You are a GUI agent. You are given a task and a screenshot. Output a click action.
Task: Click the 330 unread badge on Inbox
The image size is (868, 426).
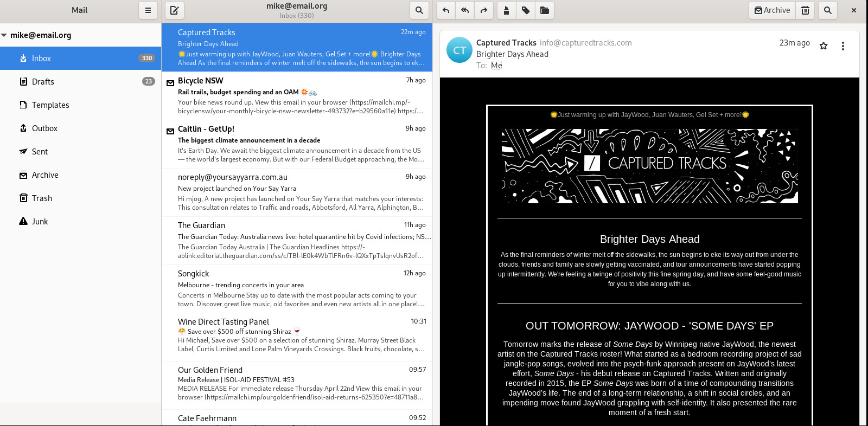pyautogui.click(x=147, y=58)
